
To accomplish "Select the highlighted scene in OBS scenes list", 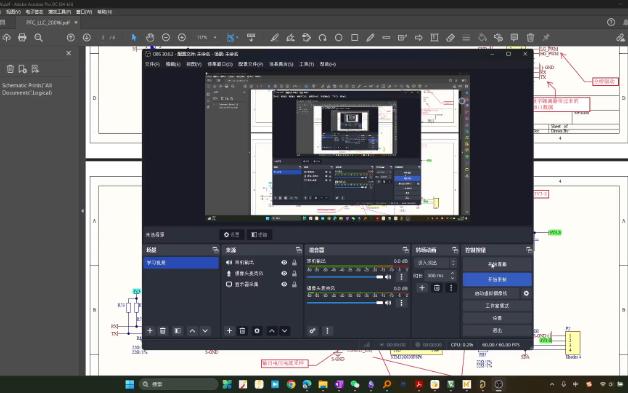I will (181, 263).
